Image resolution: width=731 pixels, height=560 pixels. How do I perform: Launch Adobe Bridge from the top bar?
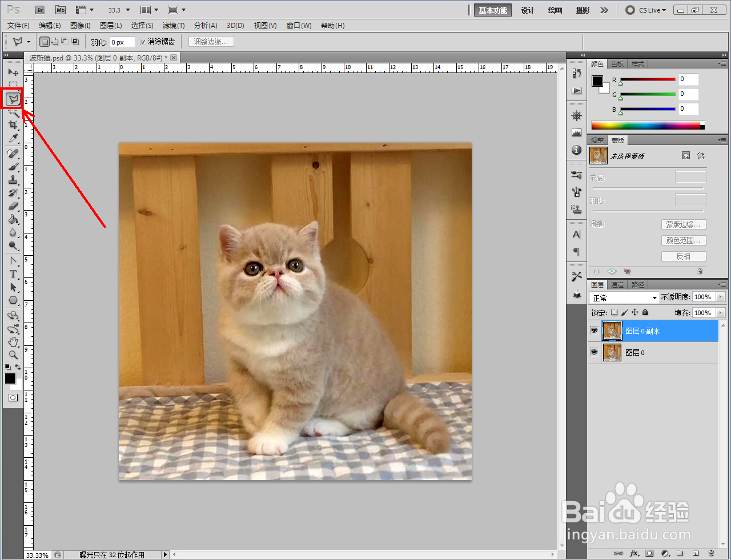point(39,10)
